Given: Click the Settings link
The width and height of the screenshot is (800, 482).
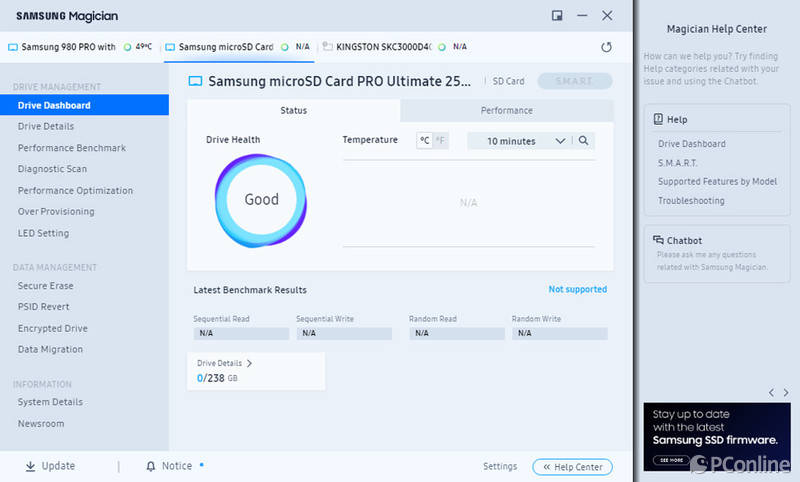Looking at the screenshot, I should [x=500, y=466].
